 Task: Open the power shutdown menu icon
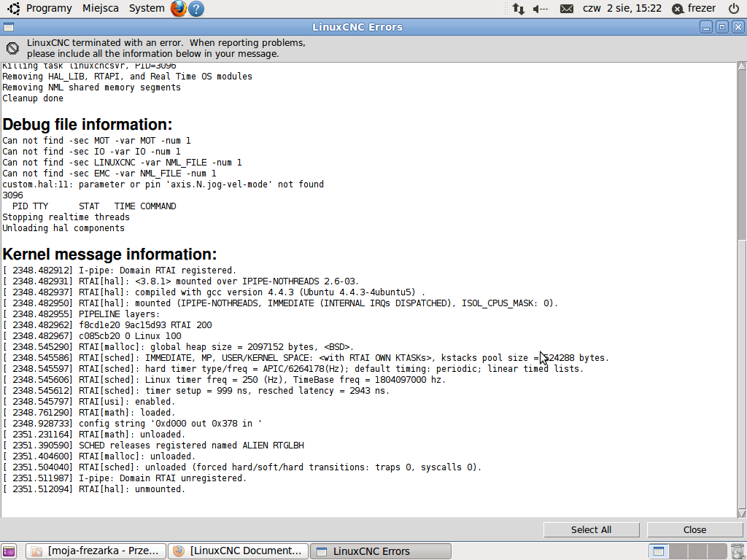click(x=734, y=9)
